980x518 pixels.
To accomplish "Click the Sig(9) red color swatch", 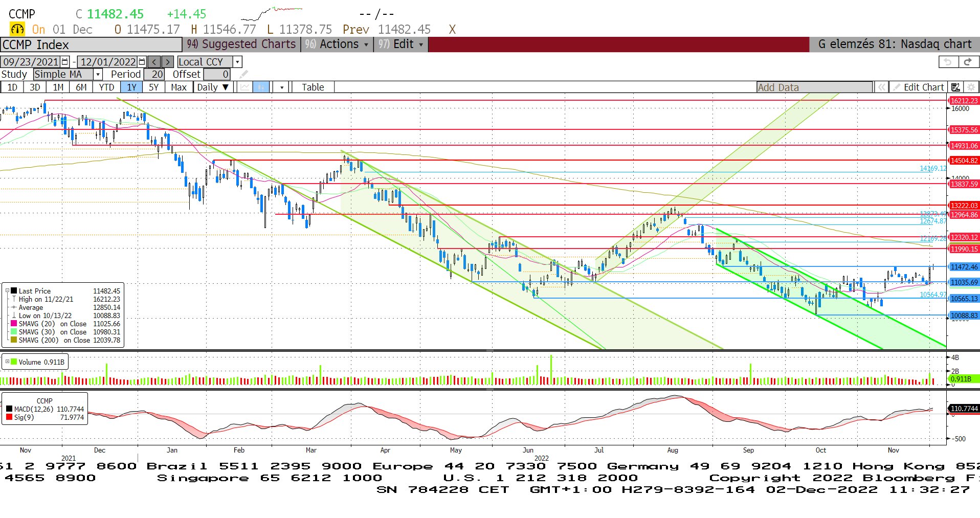I will click(9, 417).
